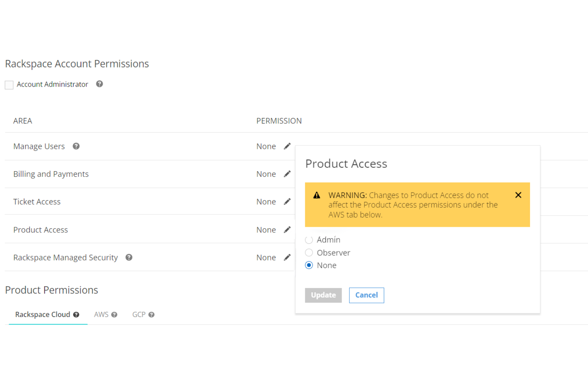Click the Update button

[x=323, y=295]
